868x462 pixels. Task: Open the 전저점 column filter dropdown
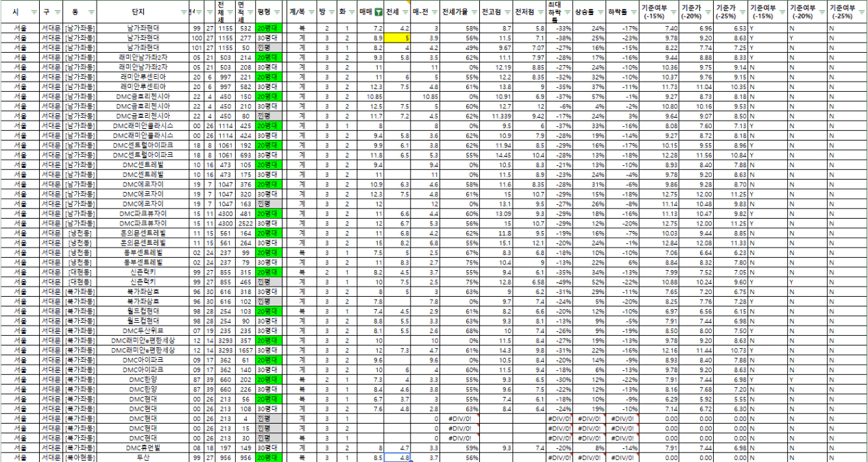click(x=540, y=13)
